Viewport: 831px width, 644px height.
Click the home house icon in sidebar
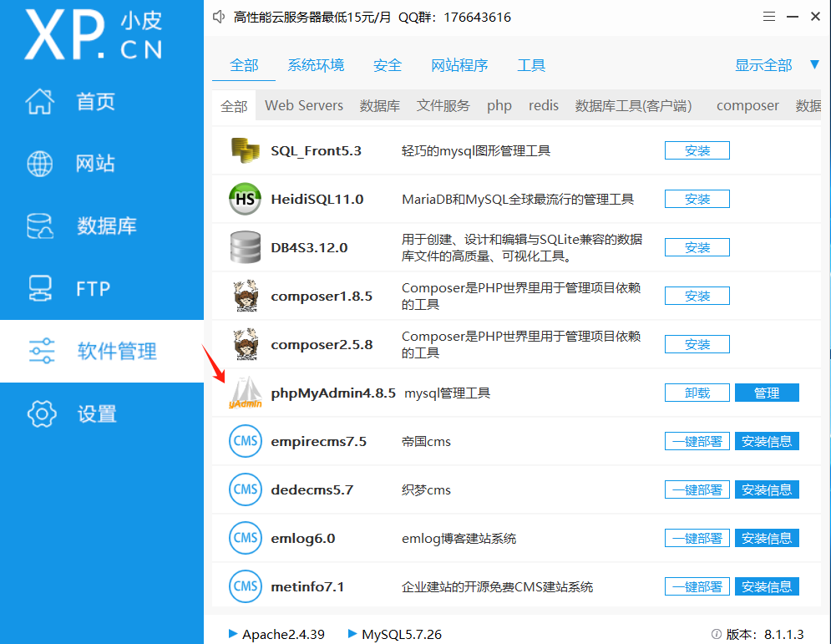tap(40, 101)
